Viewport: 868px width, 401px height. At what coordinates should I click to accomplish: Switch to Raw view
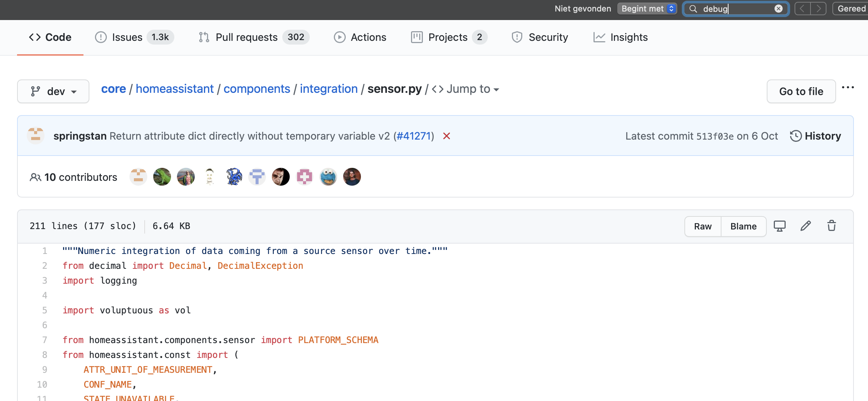point(702,226)
